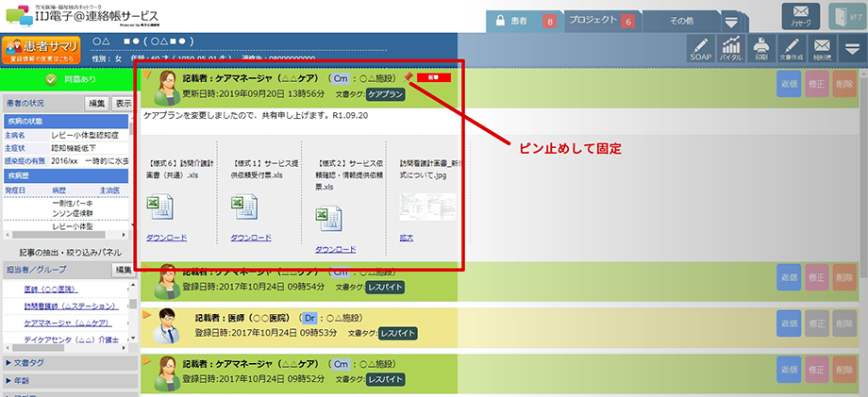This screenshot has height=397, width=868.
Task: Click the 終了 exit door icon
Action: point(846,16)
